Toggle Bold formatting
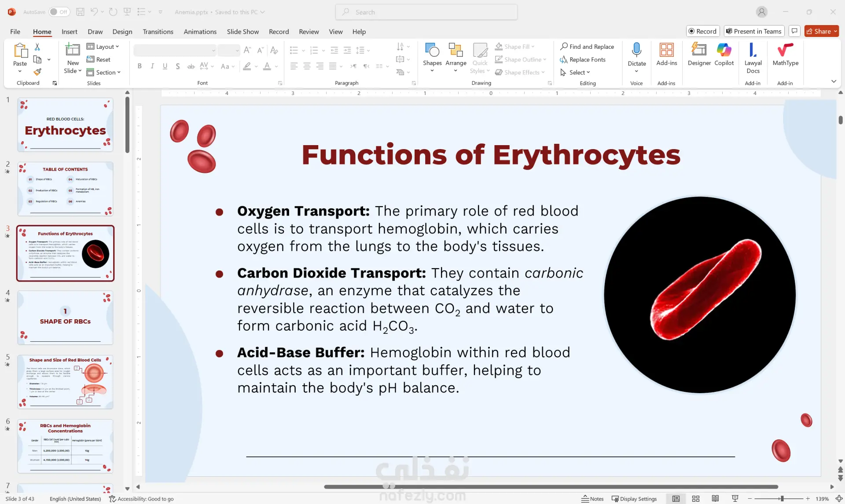 coord(140,66)
